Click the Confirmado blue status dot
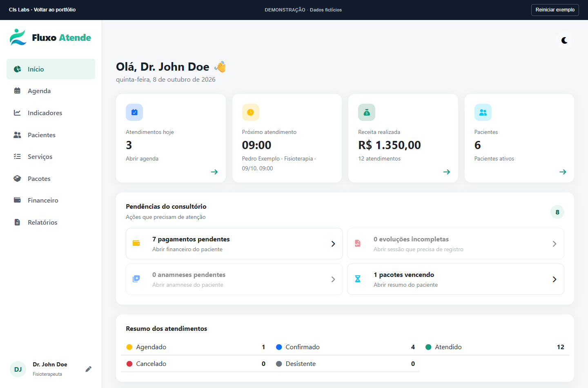Screen dimensions: 588x388 pos(279,347)
